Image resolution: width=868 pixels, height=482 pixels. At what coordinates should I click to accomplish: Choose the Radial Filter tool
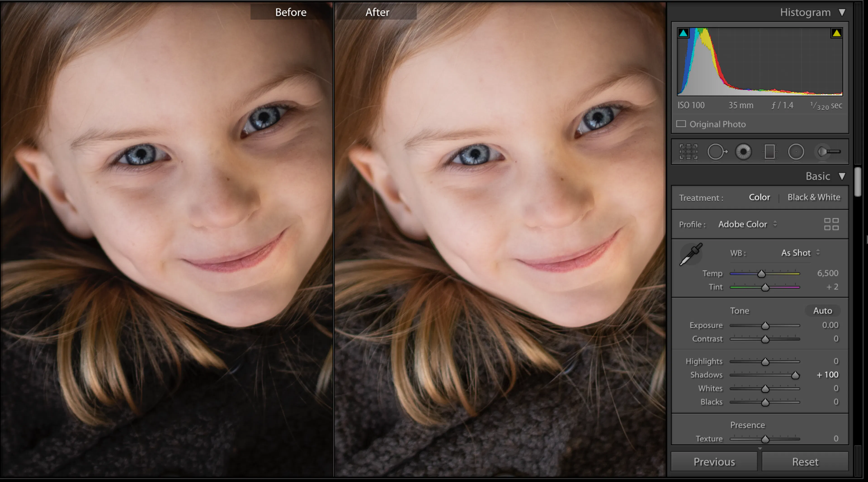[x=796, y=152]
